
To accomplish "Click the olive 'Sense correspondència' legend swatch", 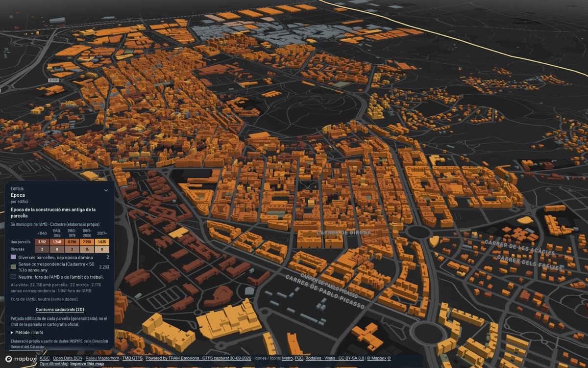I will click(13, 267).
